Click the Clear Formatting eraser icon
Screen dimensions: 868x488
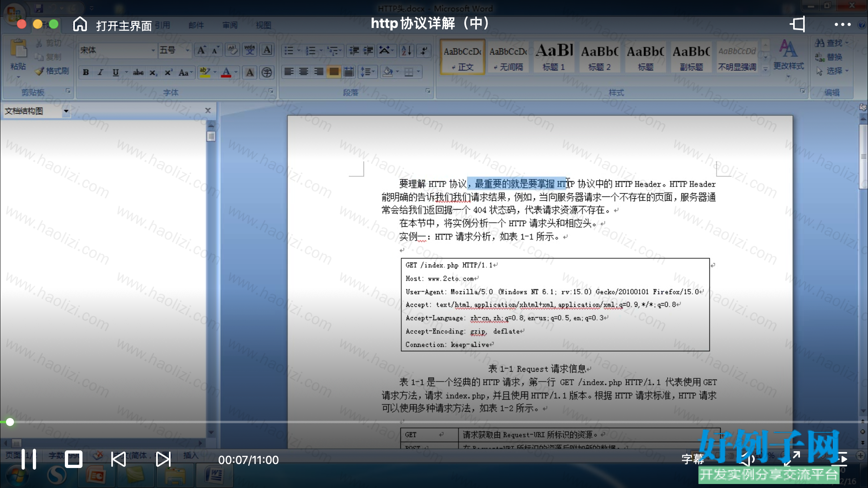point(232,50)
